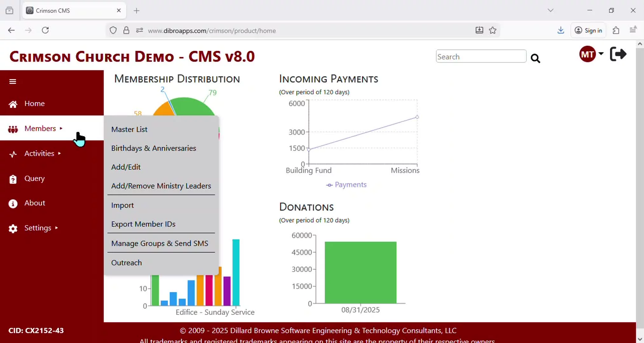Viewport: 644px width, 343px height.
Task: Click the Home house icon
Action: (13, 104)
